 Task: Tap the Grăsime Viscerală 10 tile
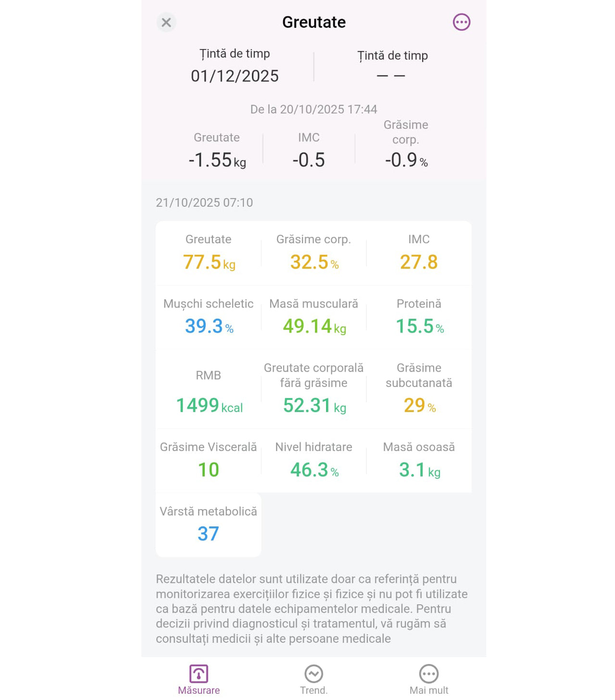click(209, 461)
